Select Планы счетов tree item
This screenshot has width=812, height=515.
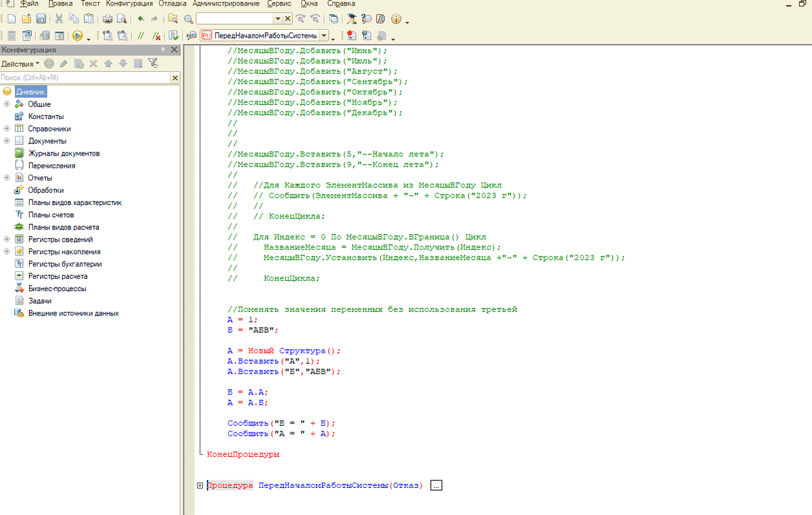[x=51, y=215]
